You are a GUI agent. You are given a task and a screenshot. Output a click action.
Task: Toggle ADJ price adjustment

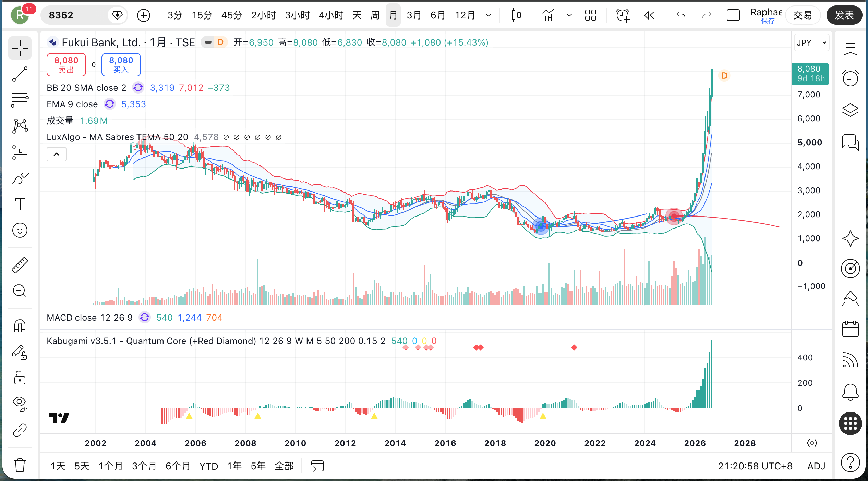point(816,466)
